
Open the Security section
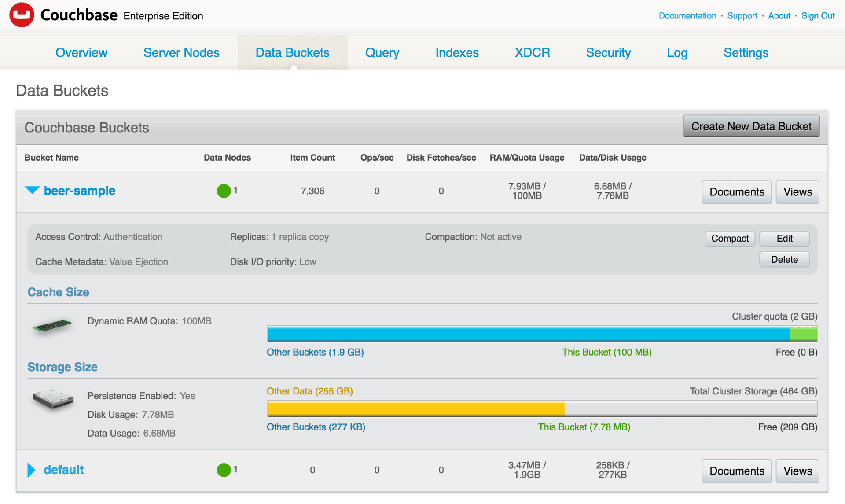pyautogui.click(x=608, y=52)
